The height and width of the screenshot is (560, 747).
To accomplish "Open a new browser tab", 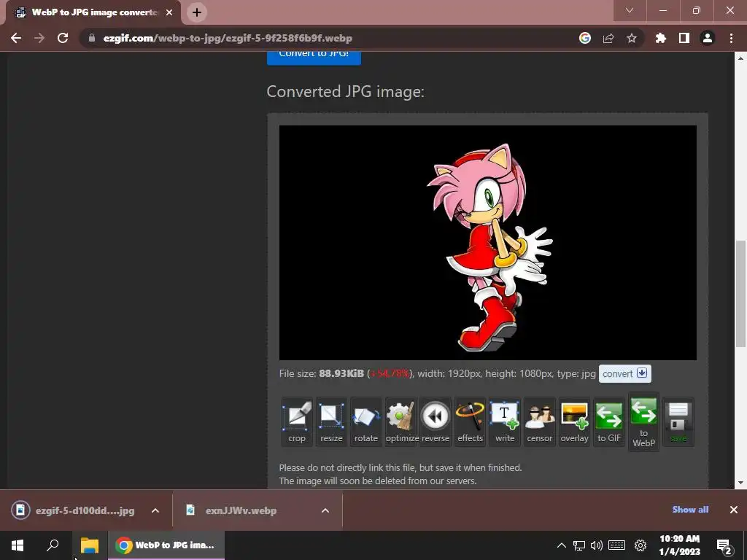I will click(x=197, y=12).
